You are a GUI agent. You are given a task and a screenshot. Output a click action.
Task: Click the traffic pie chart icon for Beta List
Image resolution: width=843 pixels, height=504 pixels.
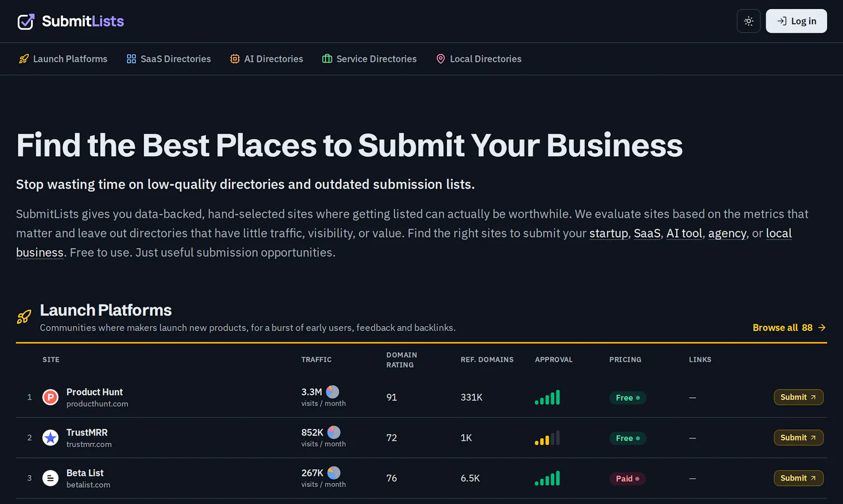[334, 473]
